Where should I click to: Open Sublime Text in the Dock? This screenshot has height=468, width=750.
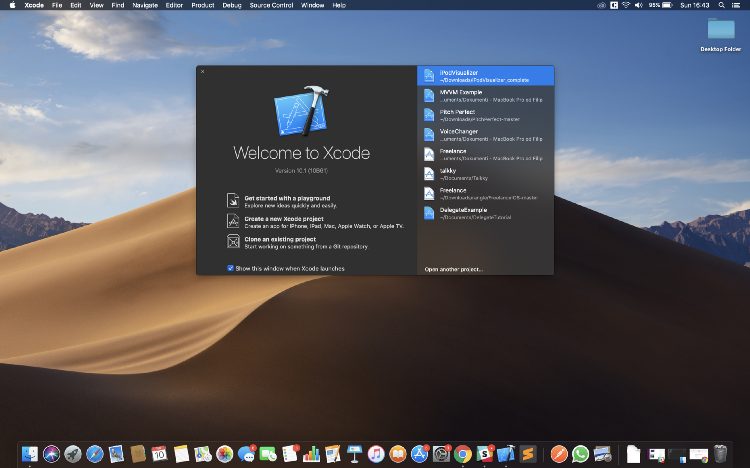click(528, 454)
